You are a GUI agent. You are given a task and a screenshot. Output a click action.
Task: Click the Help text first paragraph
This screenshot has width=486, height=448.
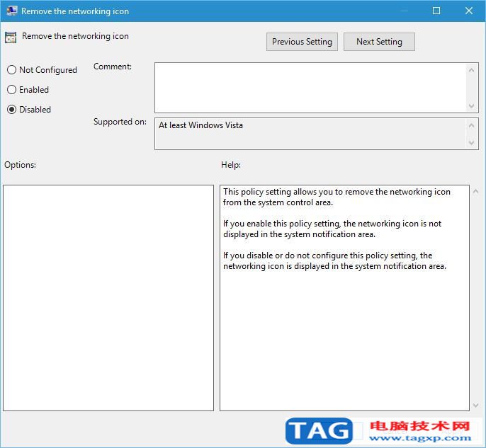tap(337, 197)
